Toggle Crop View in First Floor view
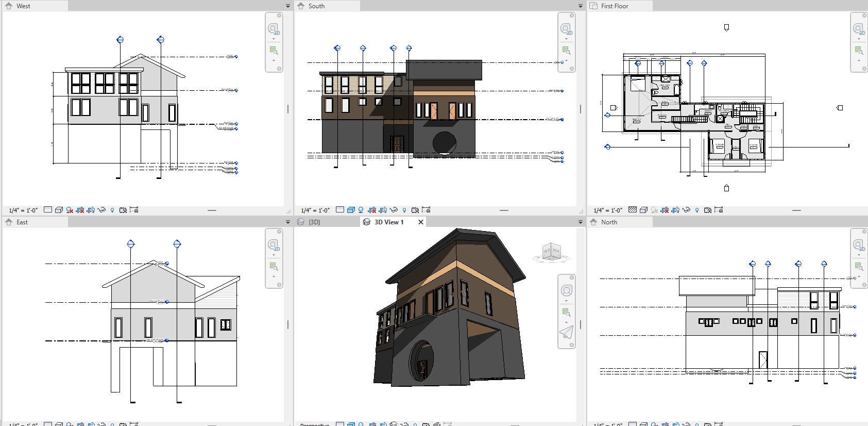This screenshot has height=426, width=868. coord(665,210)
